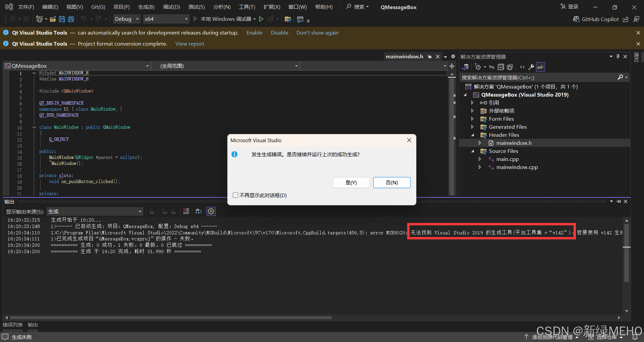Click the Hot Reload flame icon

(x=271, y=19)
